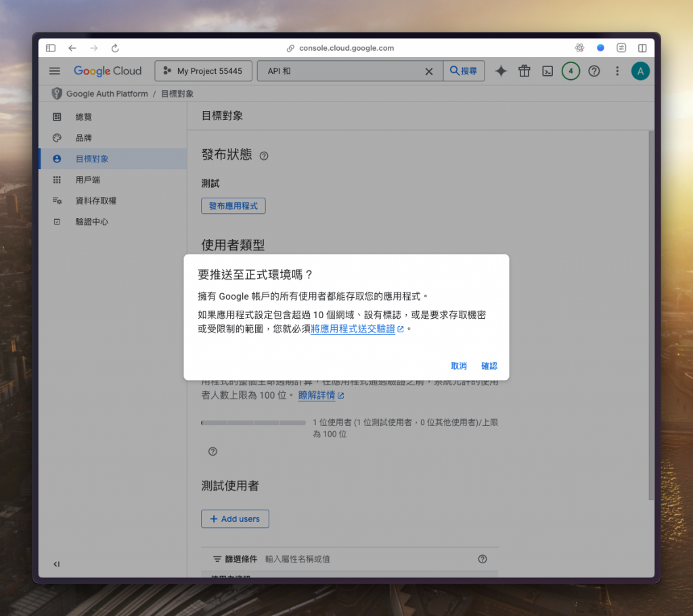The image size is (693, 616).
Task: Open the 將應用程式送交驗證 link
Action: (357, 328)
